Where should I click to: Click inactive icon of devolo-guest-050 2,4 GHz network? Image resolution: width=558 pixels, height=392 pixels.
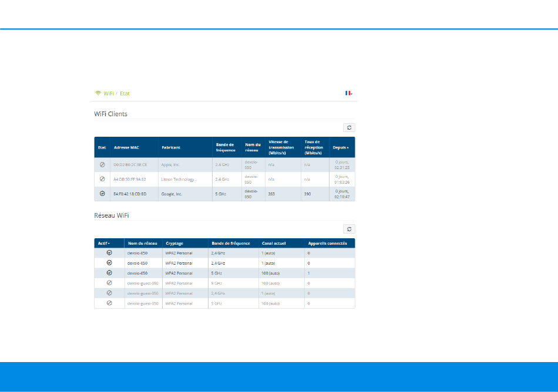(x=109, y=293)
